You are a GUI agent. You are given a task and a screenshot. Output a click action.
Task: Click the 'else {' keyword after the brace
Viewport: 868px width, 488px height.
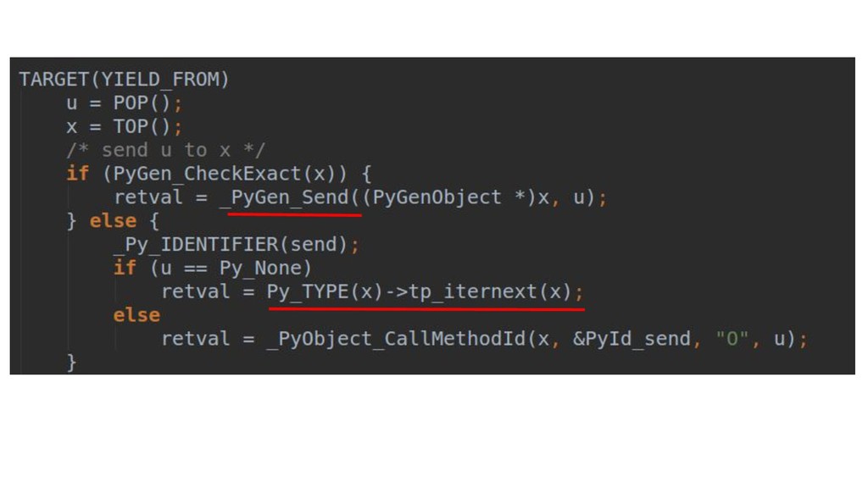coord(113,221)
